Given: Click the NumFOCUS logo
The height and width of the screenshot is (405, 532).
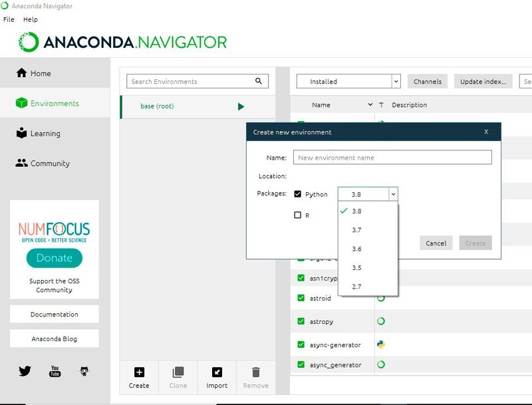Looking at the screenshot, I should click(55, 232).
